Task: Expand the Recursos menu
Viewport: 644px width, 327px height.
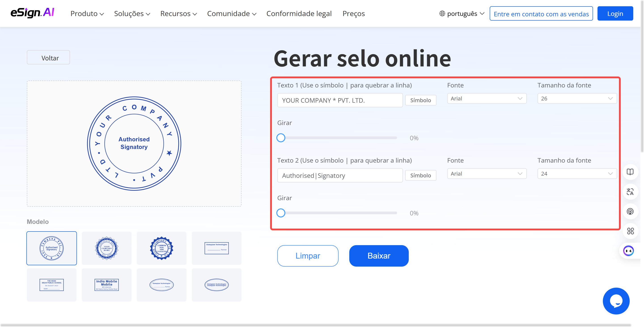Action: pyautogui.click(x=178, y=13)
